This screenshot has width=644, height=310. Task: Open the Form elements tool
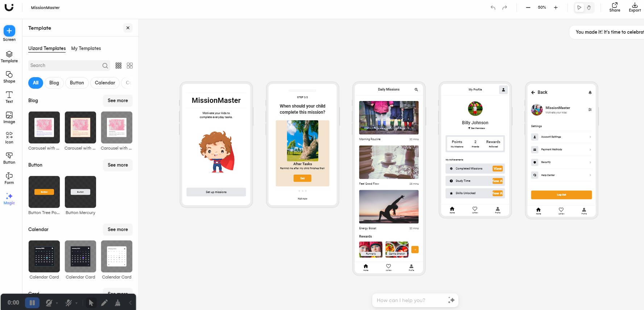point(9,179)
